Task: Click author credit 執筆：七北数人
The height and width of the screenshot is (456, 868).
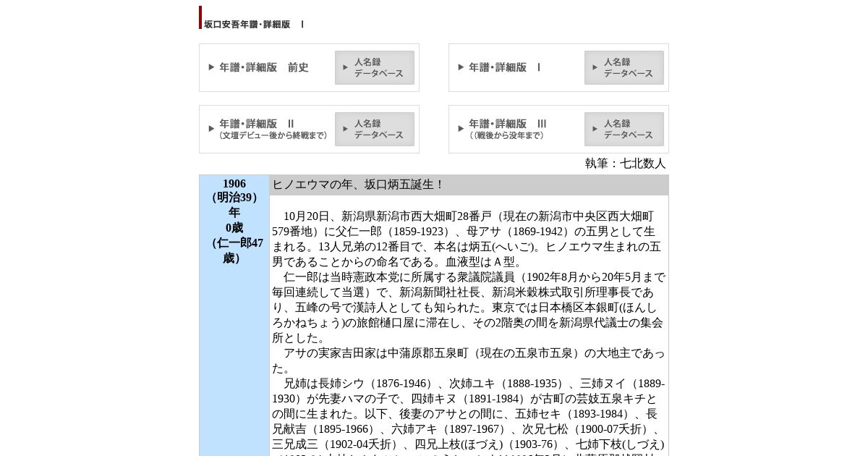Action: pos(626,164)
